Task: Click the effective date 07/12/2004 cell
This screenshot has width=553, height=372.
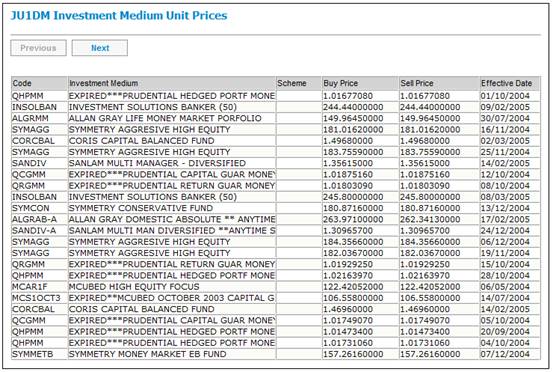Action: pyautogui.click(x=510, y=354)
